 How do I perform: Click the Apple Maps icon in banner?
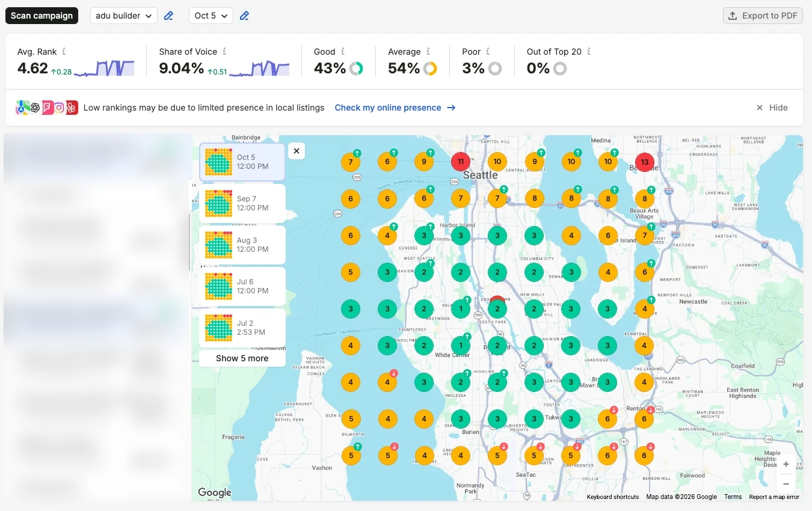click(x=22, y=108)
